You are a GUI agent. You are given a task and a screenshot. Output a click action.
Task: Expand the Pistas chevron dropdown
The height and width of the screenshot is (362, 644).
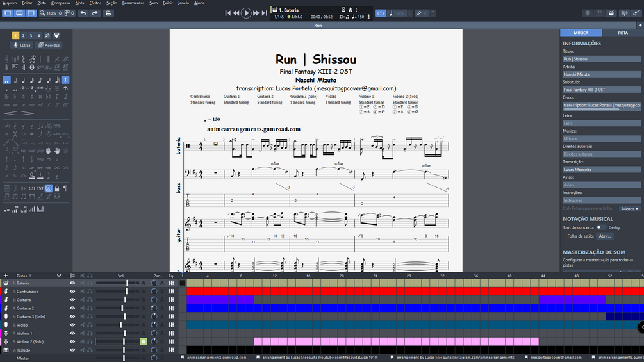pyautogui.click(x=59, y=276)
